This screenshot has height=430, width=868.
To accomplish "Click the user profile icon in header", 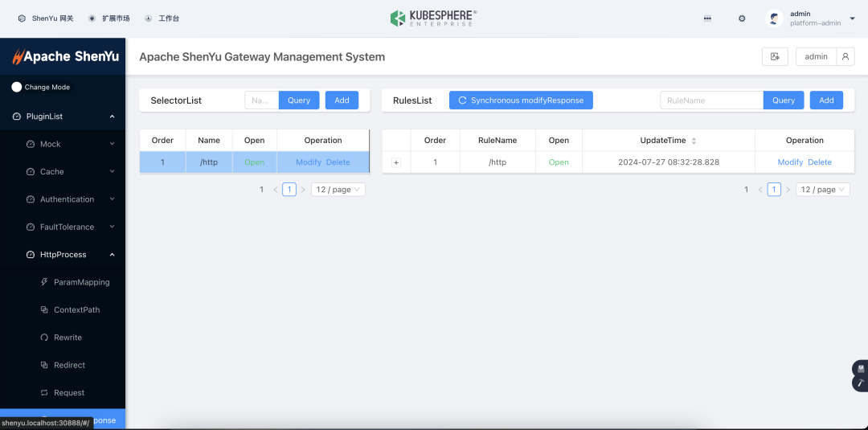I will click(x=845, y=56).
